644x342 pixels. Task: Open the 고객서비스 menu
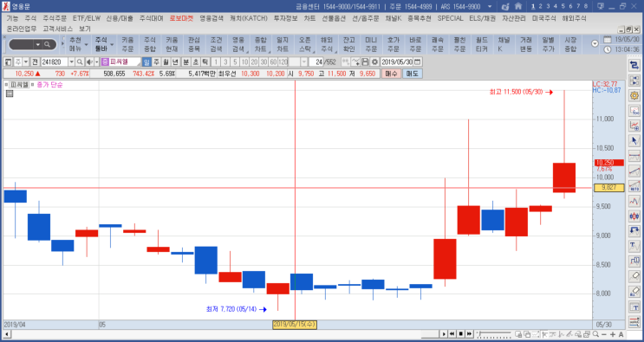click(x=58, y=29)
